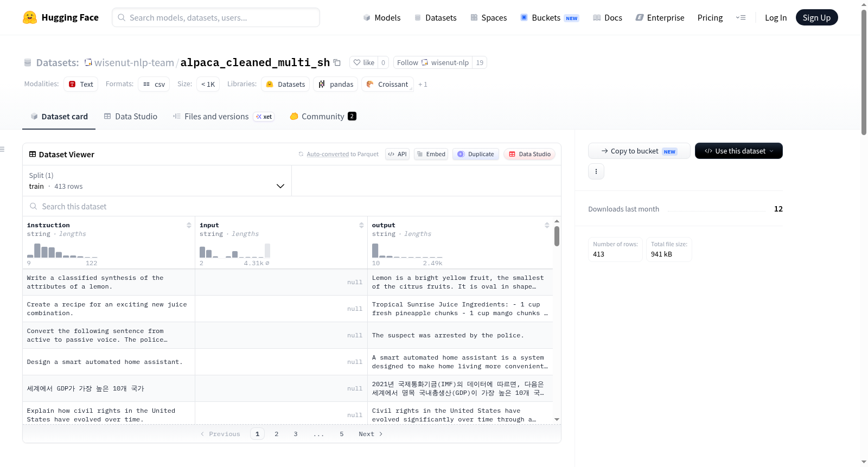Copy dataset name with the copy icon
The image size is (868, 467).
337,62
